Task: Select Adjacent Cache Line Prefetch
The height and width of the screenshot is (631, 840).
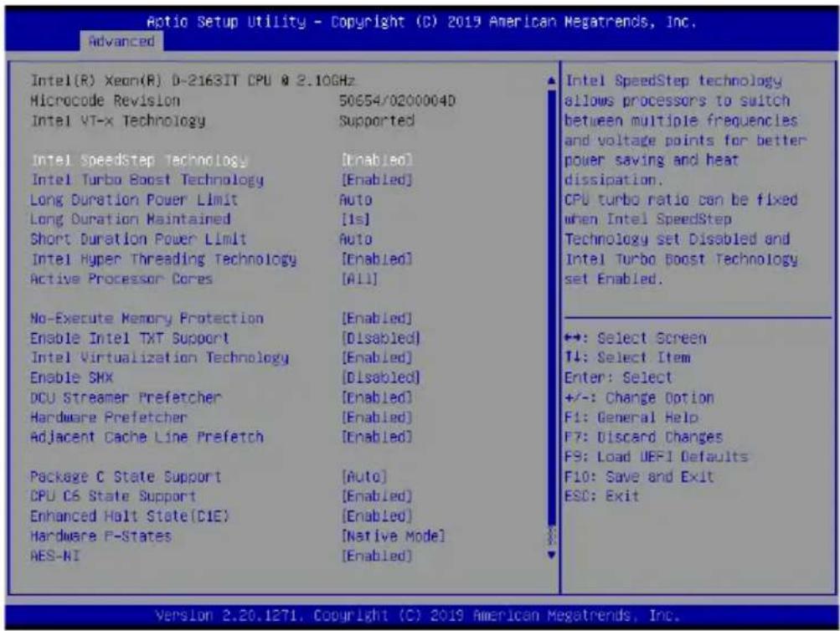Action: click(x=147, y=437)
